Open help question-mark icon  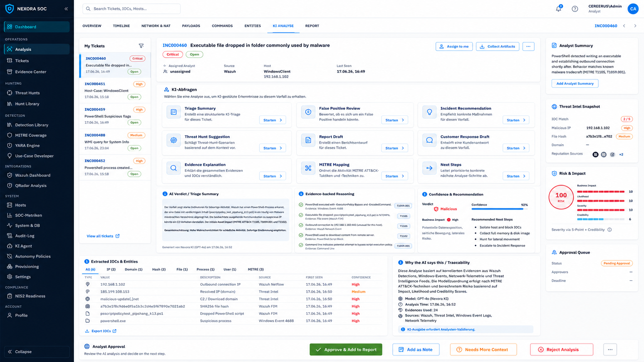coord(575,8)
